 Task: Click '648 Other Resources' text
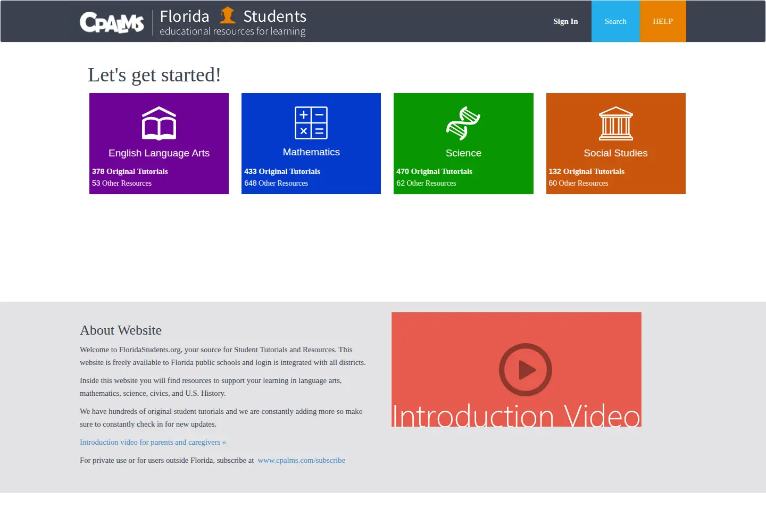[x=276, y=183]
